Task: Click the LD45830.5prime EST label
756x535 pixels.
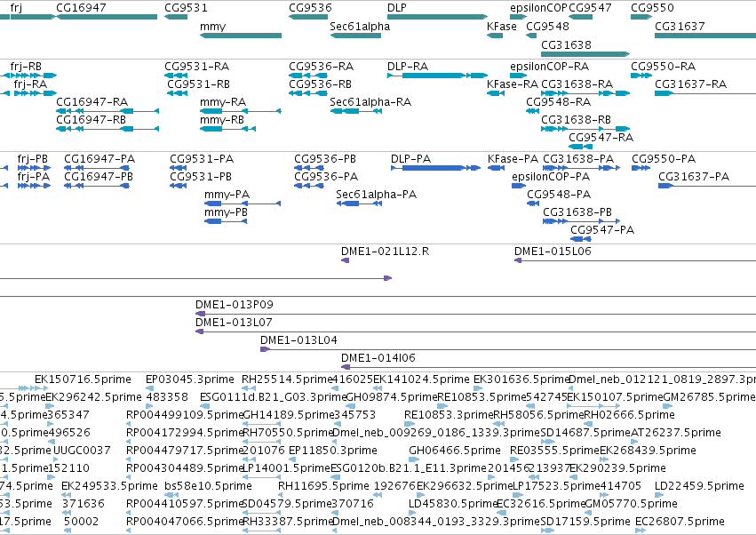Action: click(453, 504)
